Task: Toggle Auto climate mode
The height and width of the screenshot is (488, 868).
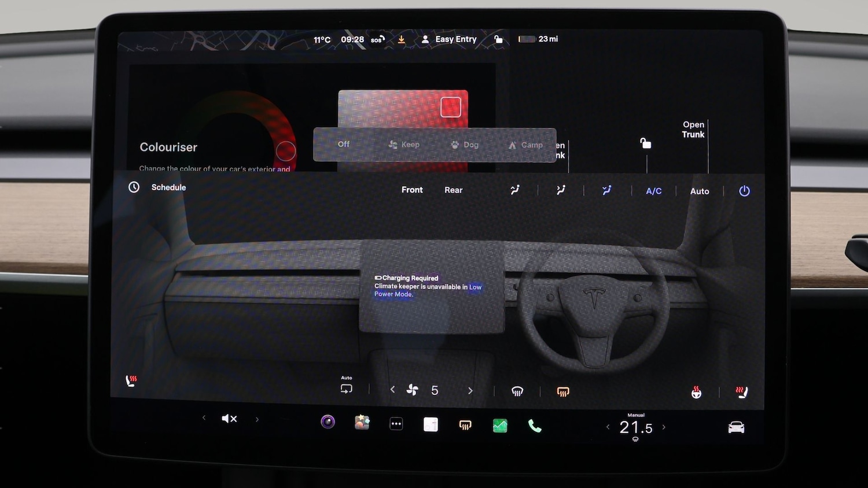Action: [699, 191]
